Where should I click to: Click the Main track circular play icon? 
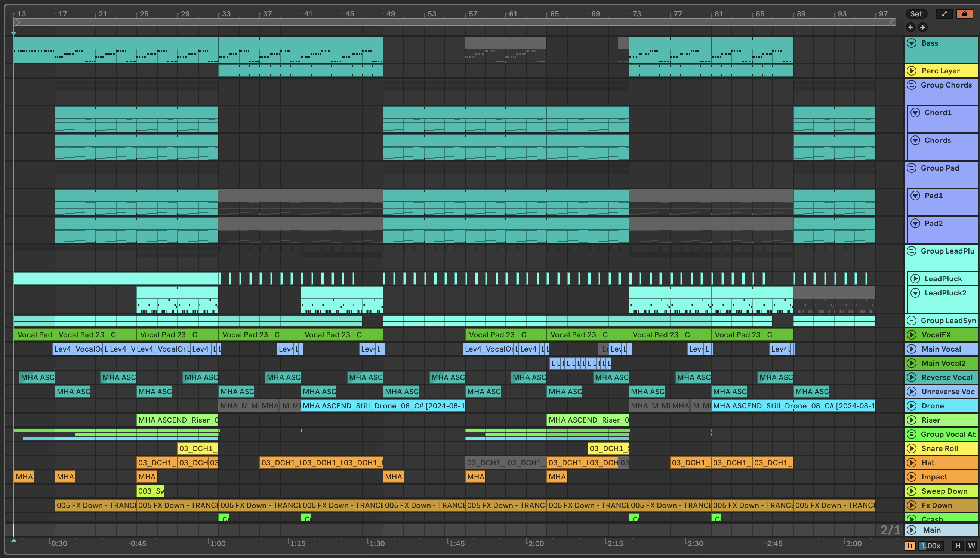click(912, 530)
